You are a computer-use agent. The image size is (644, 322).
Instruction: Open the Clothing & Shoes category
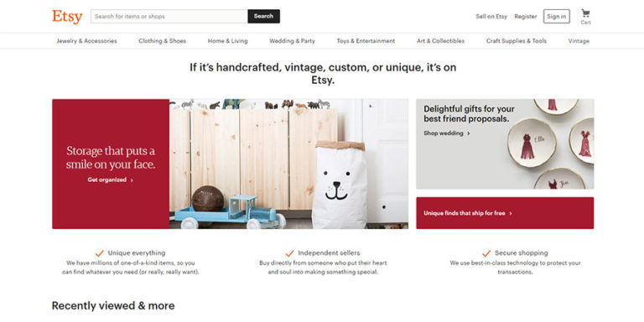point(162,41)
